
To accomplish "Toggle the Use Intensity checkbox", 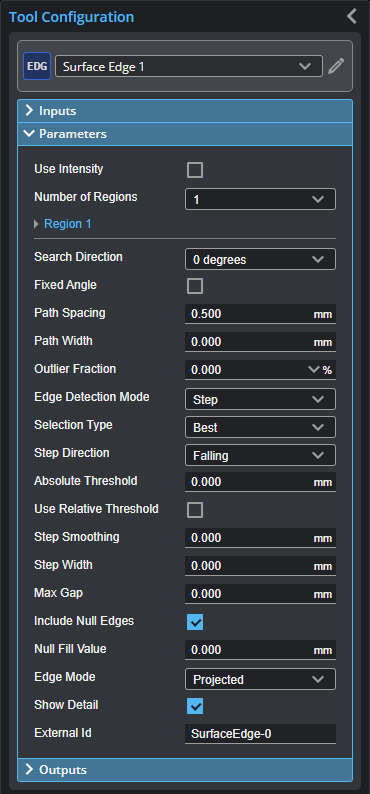I will click(195, 170).
